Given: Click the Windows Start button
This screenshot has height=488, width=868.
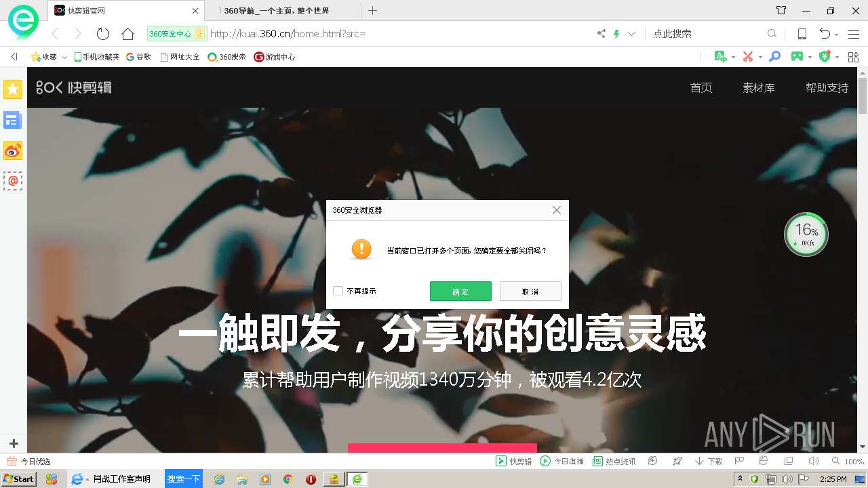Looking at the screenshot, I should point(18,479).
